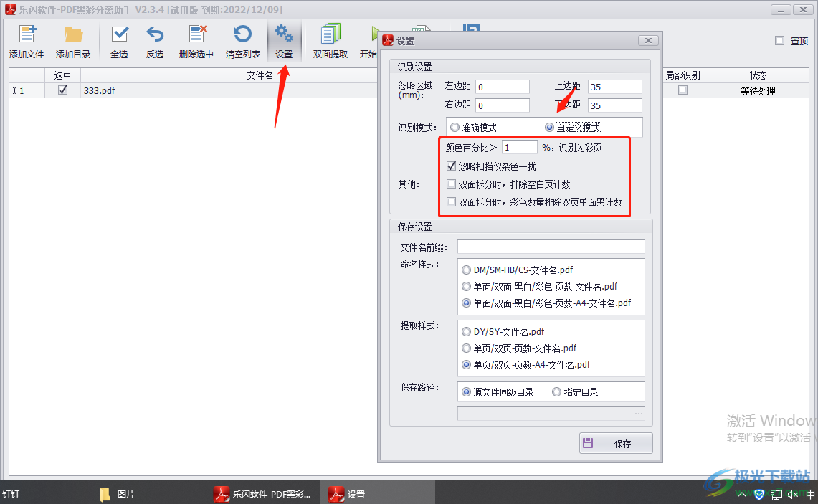Remove checked files using 删除选中
The height and width of the screenshot is (504, 818).
click(x=196, y=42)
